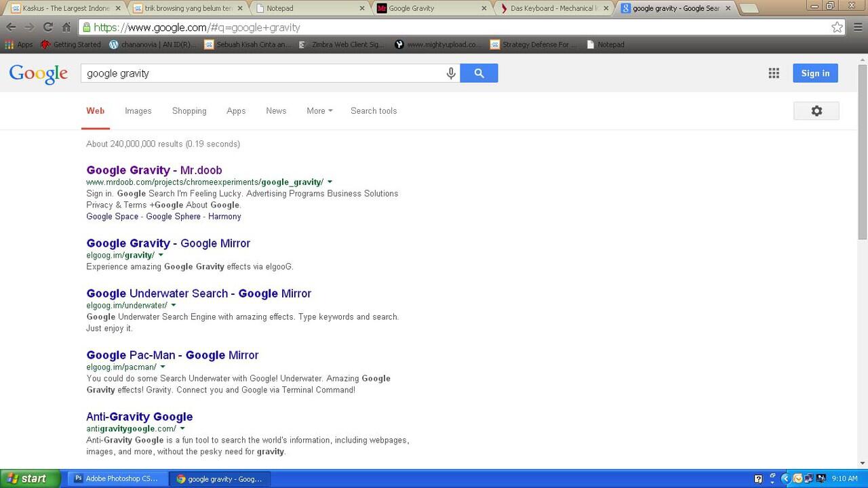Open Google Gravity - Google Mirror result
The width and height of the screenshot is (868, 488).
point(168,243)
